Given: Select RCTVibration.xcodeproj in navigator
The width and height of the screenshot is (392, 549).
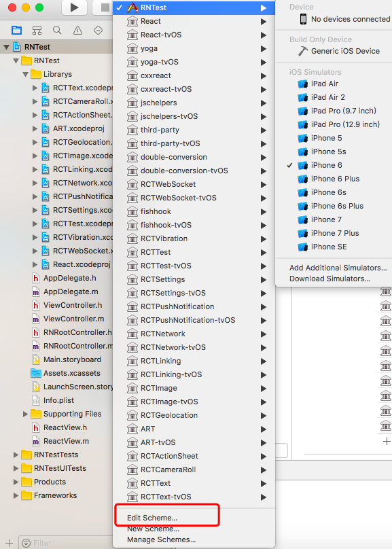Looking at the screenshot, I should point(77,237).
